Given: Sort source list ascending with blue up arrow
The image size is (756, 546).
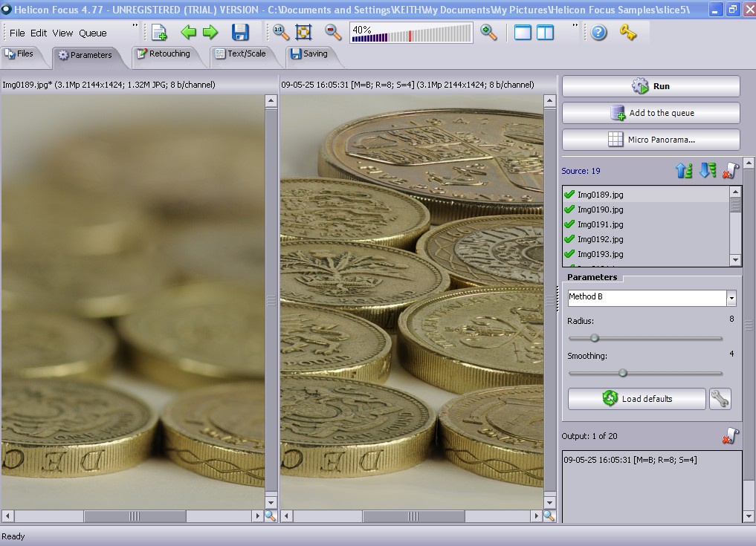Looking at the screenshot, I should click(684, 171).
